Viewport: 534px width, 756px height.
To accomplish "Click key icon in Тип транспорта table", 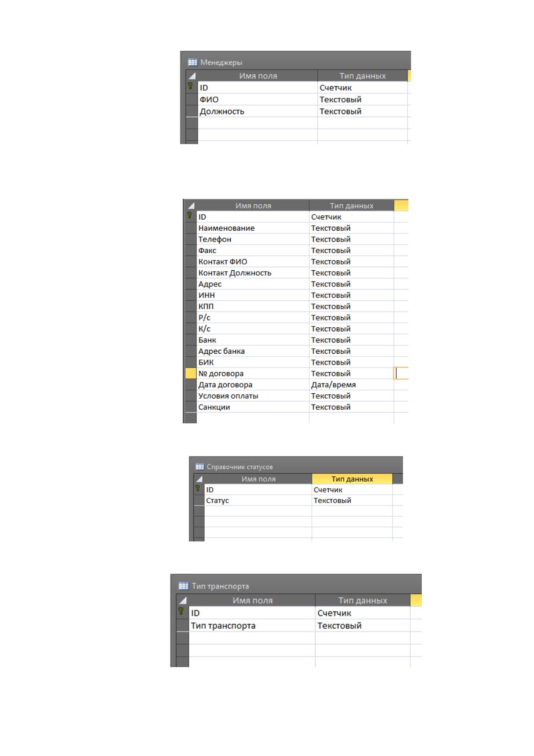I will [181, 611].
